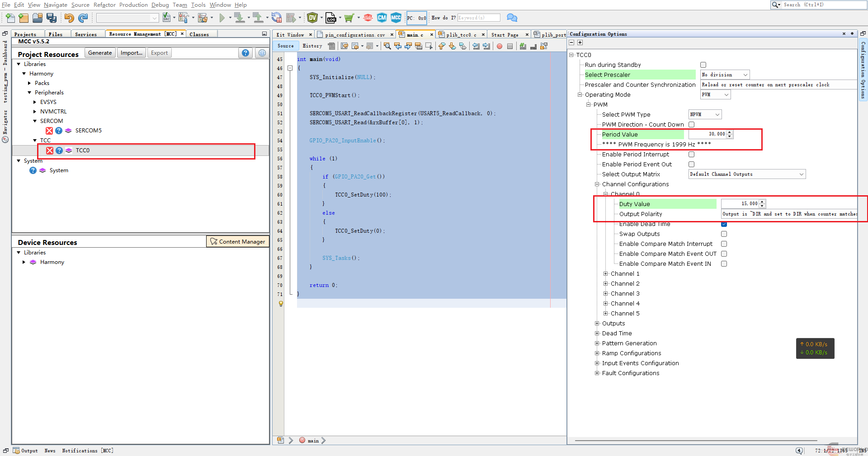Click the MCC toolbar icon
Image resolution: width=868 pixels, height=456 pixels.
[x=396, y=18]
